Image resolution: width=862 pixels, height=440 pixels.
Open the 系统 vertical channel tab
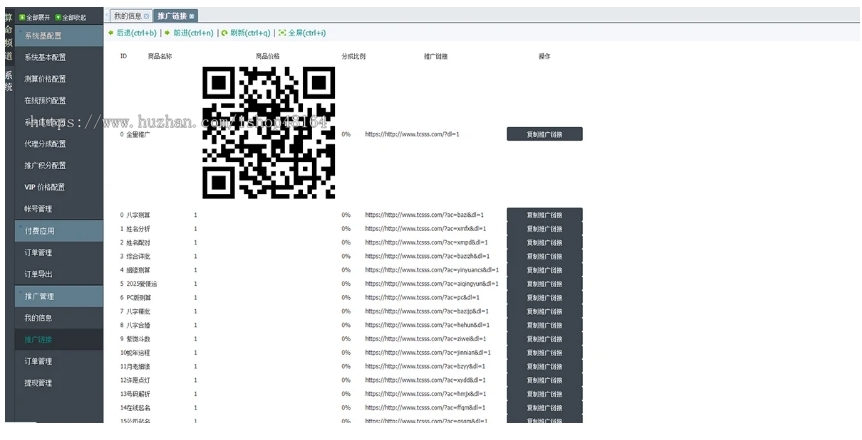click(x=8, y=81)
